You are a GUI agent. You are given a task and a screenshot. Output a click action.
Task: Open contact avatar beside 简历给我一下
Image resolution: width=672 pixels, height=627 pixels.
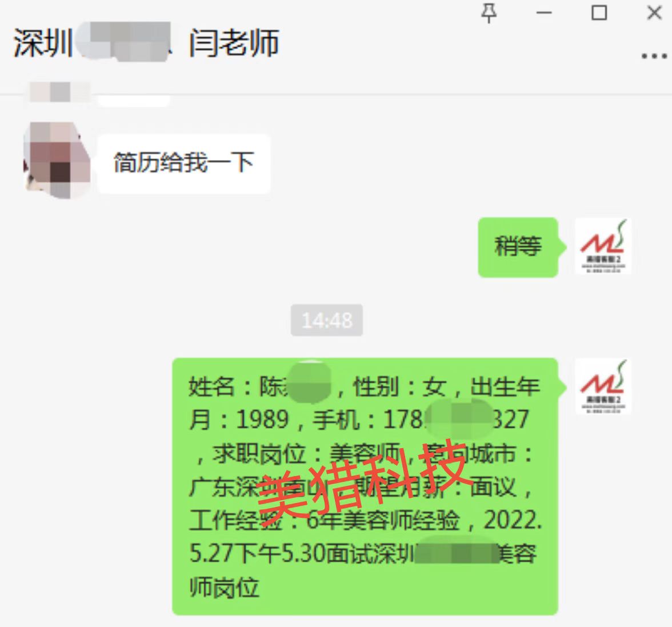click(57, 160)
